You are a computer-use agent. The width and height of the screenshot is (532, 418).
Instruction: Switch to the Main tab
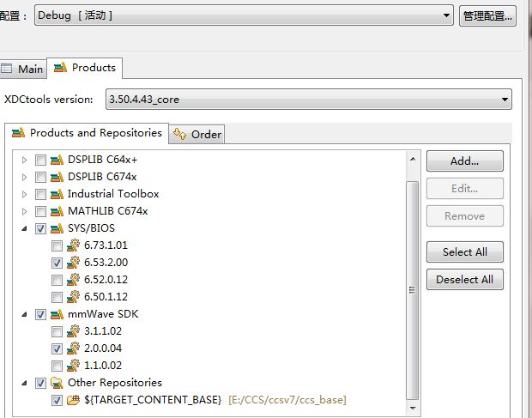22,69
